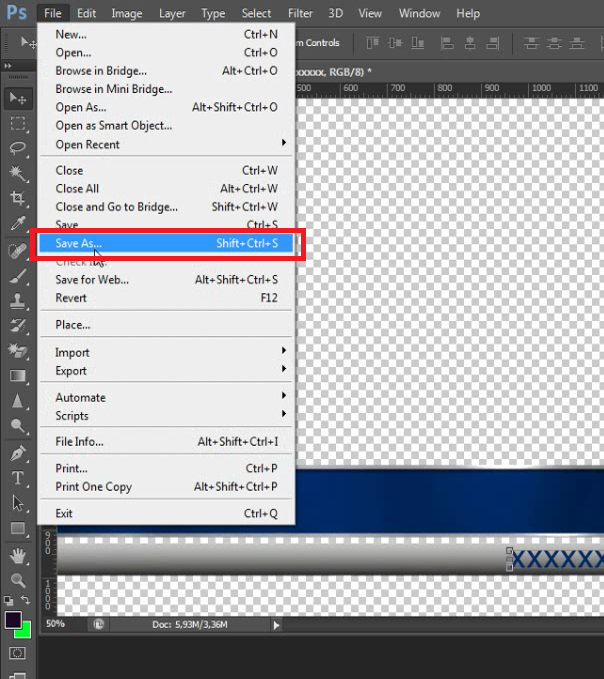Click distribute vertical centers icon
The height and width of the screenshot is (679, 604).
coord(554,43)
